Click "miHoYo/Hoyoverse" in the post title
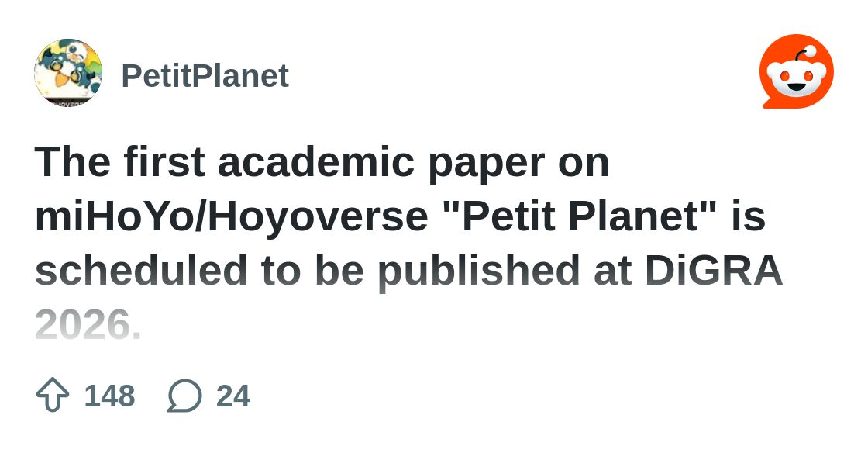The width and height of the screenshot is (868, 453). pos(232,216)
